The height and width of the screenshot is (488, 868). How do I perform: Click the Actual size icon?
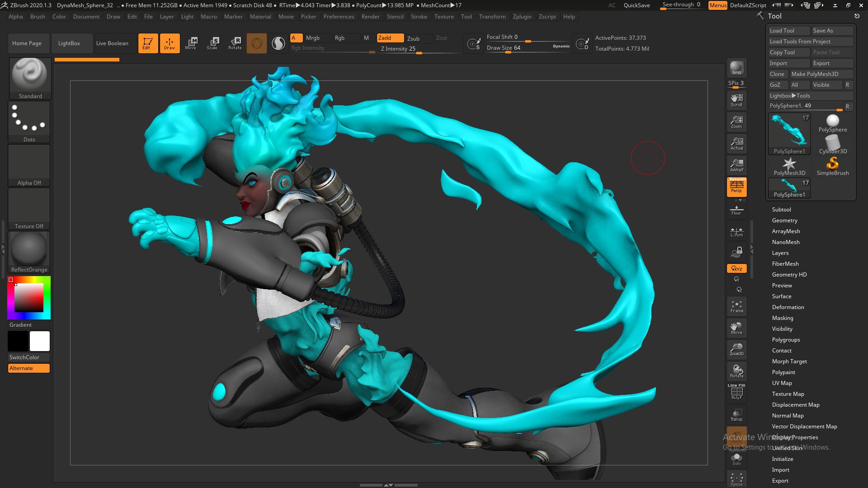coord(736,144)
